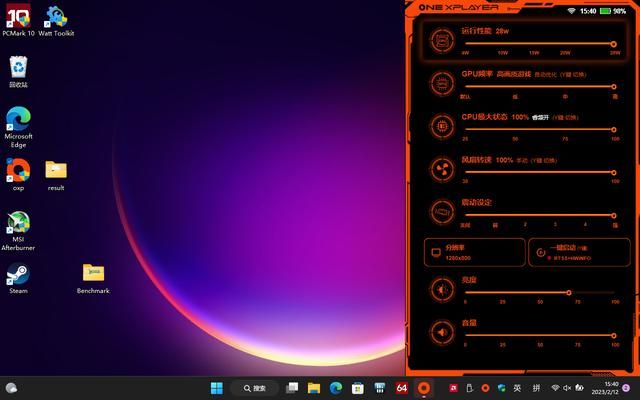This screenshot has height=400, width=640.
Task: Set 亮度 brightness slider to 50
Action: 541,293
